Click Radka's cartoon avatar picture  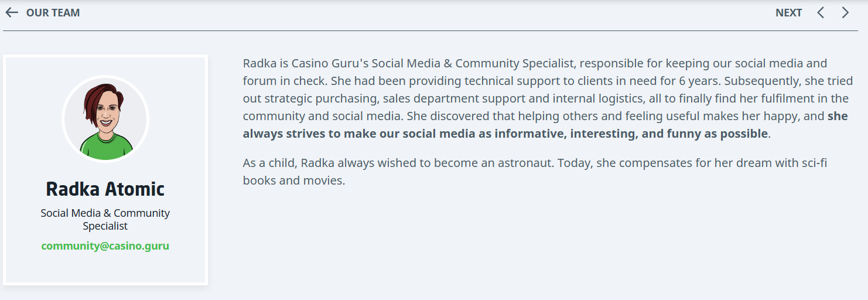click(x=105, y=120)
